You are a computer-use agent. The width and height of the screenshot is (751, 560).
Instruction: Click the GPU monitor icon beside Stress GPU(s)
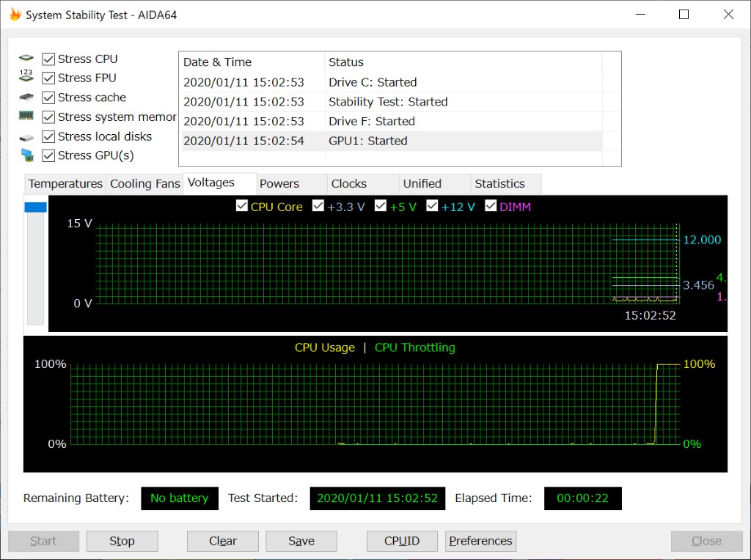point(27,155)
